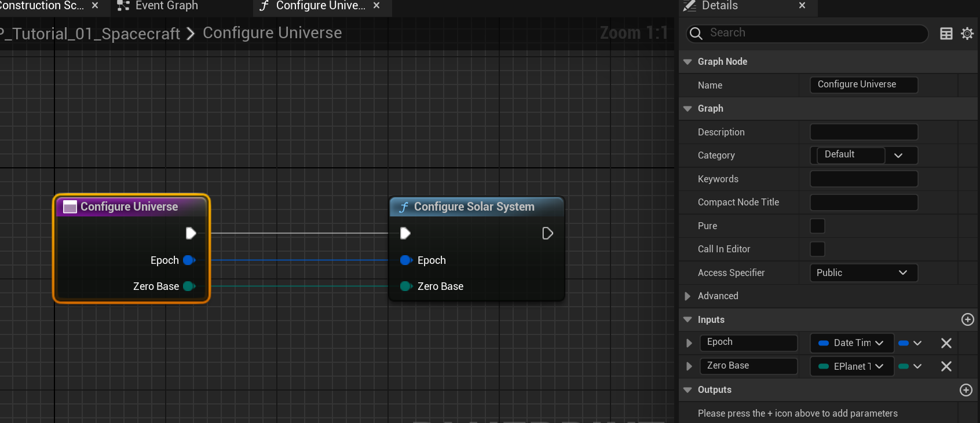
Task: Select the Details panel tab
Action: (719, 6)
